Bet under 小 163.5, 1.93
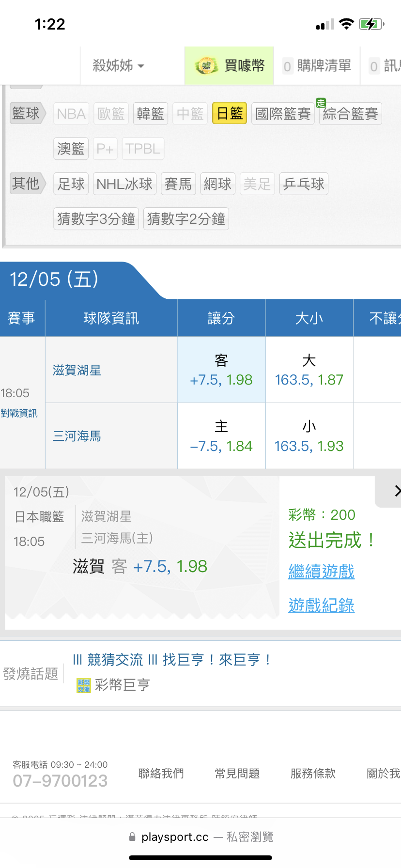 [x=309, y=436]
